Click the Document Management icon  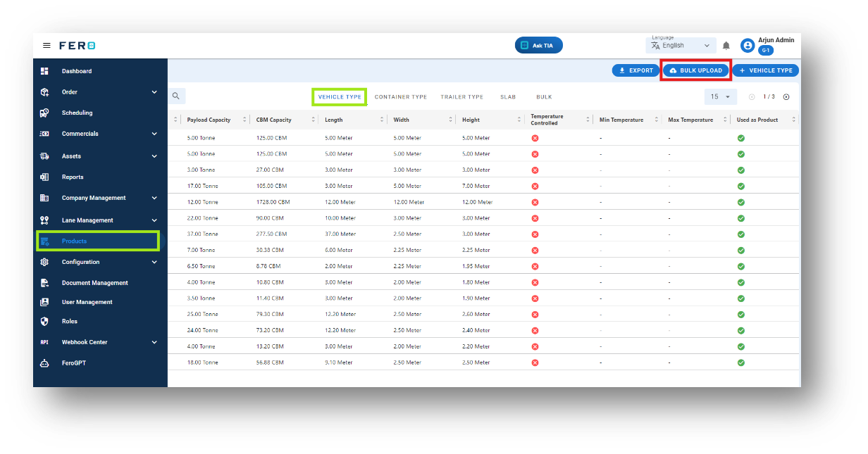point(44,283)
